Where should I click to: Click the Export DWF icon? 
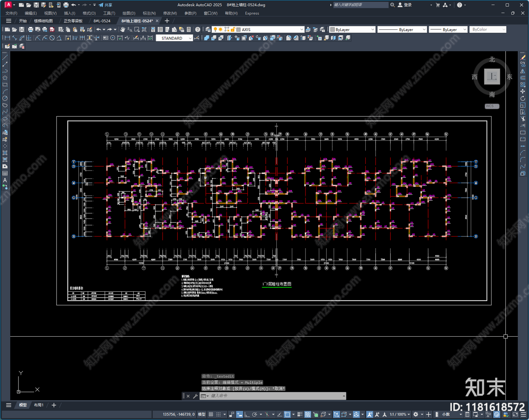(52, 29)
